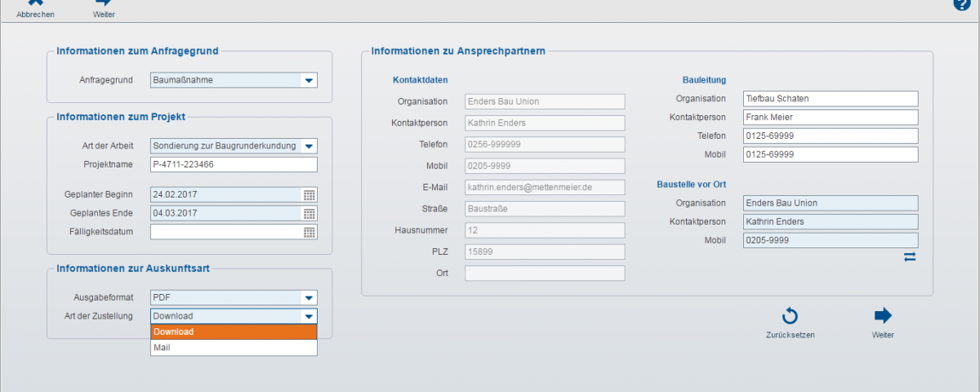Viewport: 980px width, 392px height.
Task: Open calendar picker for Fälligkeitsdatum
Action: [x=310, y=232]
